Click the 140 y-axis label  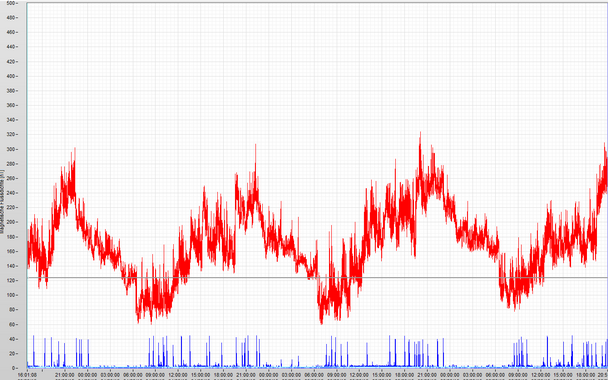point(10,266)
